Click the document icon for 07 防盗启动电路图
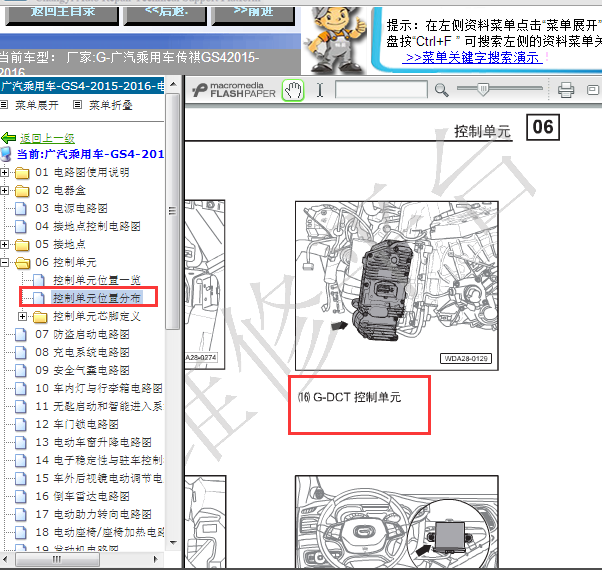This screenshot has width=602, height=570. (21, 334)
